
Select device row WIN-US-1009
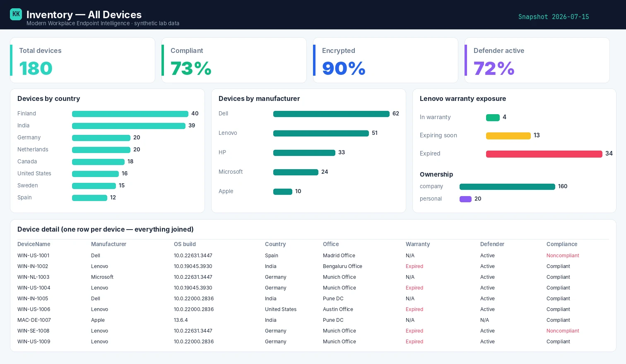click(x=313, y=342)
